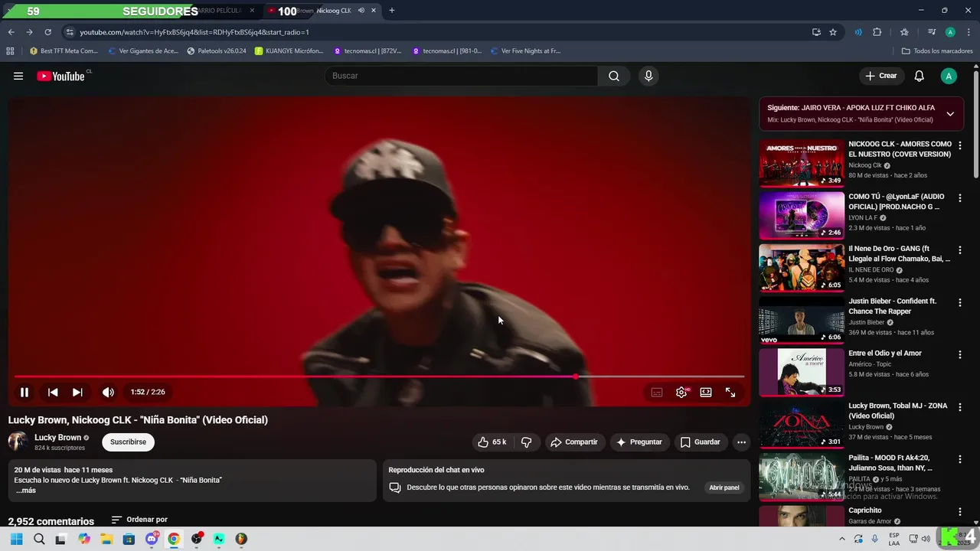Skip to the previous video

coord(53,392)
